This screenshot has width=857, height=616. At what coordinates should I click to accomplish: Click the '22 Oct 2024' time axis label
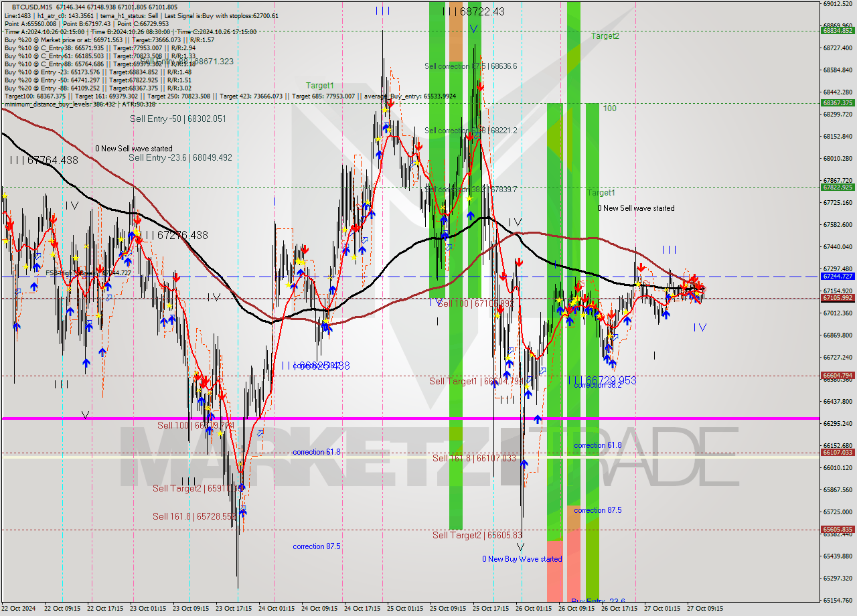[x=19, y=609]
